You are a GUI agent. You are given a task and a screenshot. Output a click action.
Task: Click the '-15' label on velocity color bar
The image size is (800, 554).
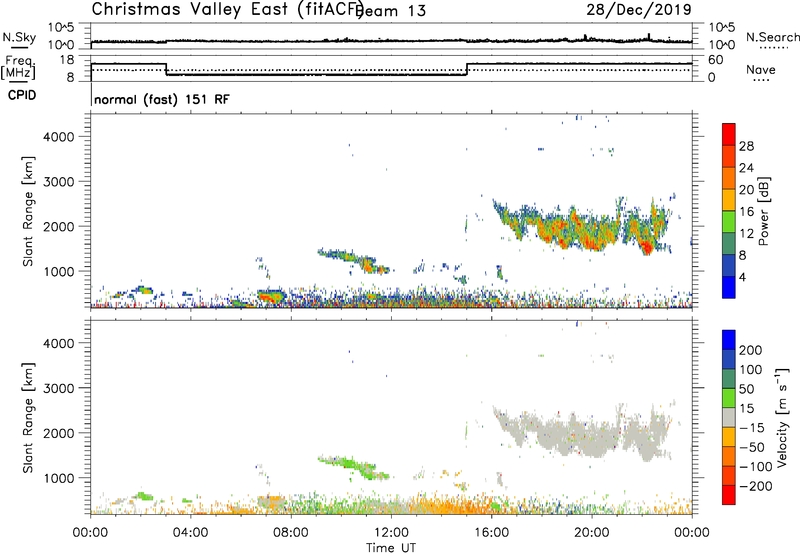click(x=751, y=428)
